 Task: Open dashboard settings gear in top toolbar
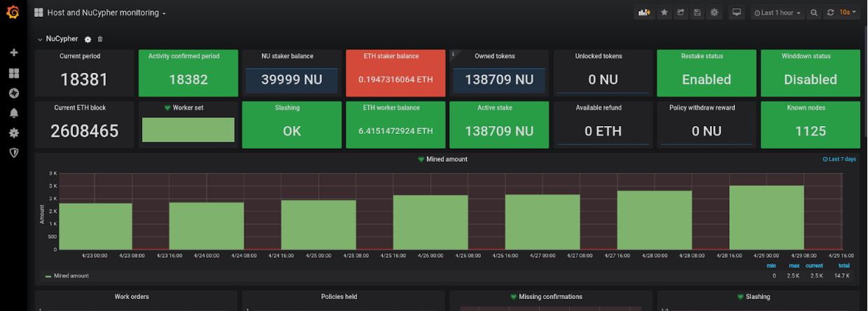point(714,13)
